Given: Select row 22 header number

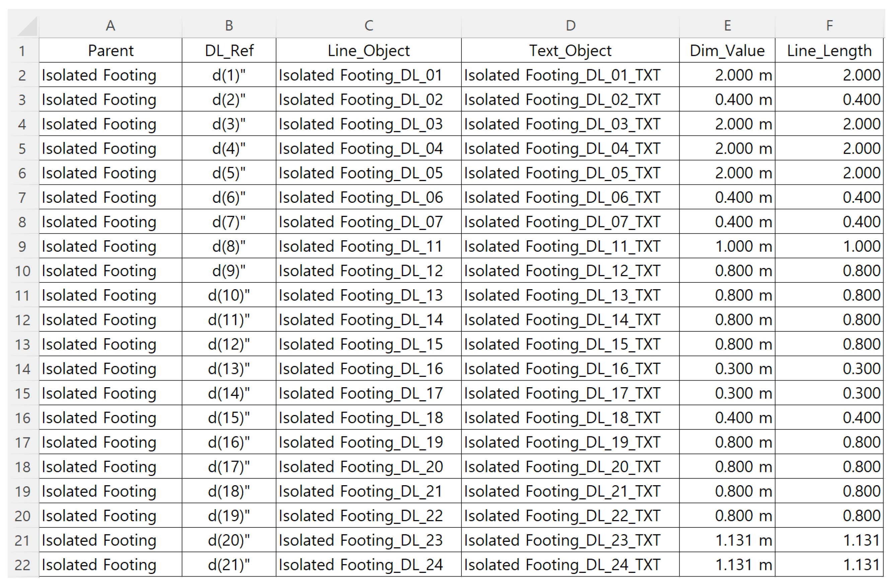Looking at the screenshot, I should tap(22, 565).
